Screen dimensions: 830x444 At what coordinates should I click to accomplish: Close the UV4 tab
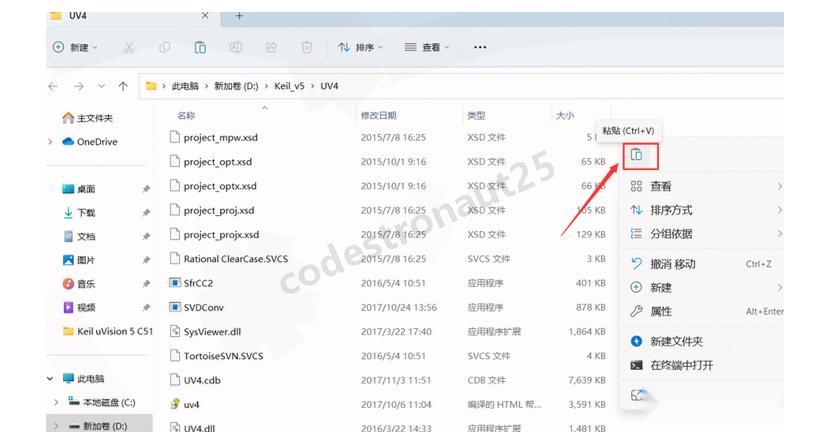[x=205, y=16]
